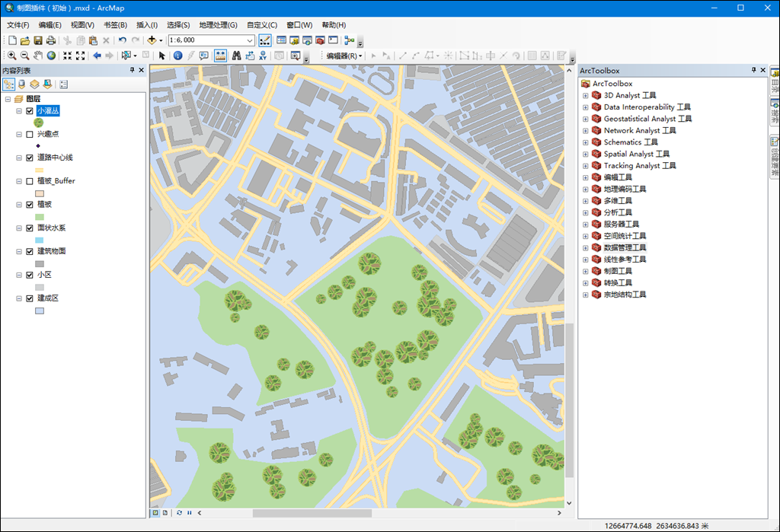The image size is (780, 532).
Task: Expand the 数据管理工具 toolbox
Action: [x=586, y=247]
